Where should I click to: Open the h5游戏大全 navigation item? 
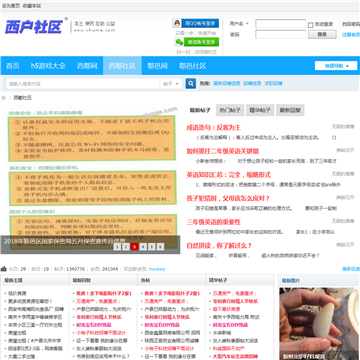pyautogui.click(x=48, y=66)
